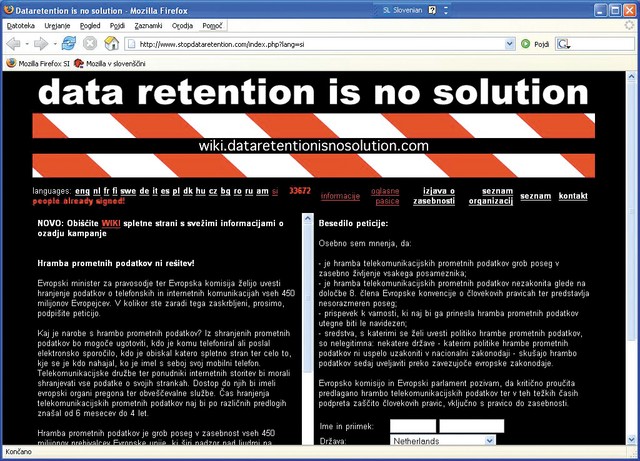Open the Pojdi menu
This screenshot has width=640, height=461.
[x=117, y=26]
